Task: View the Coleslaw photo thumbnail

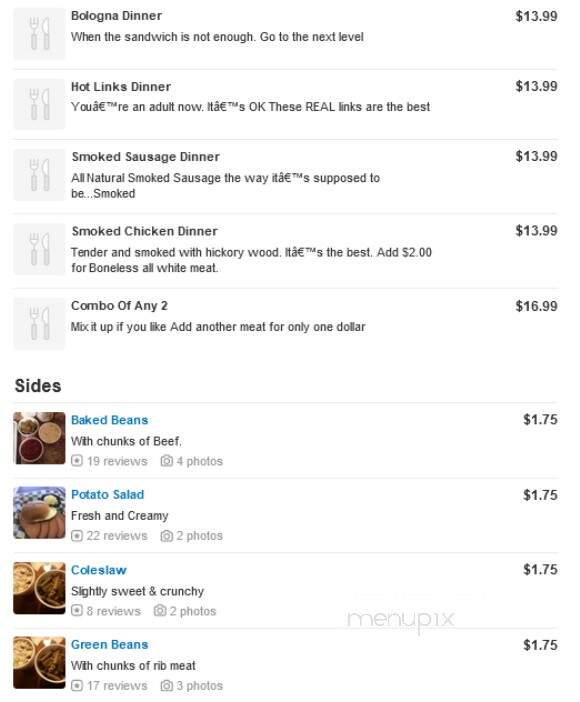Action: [39, 588]
